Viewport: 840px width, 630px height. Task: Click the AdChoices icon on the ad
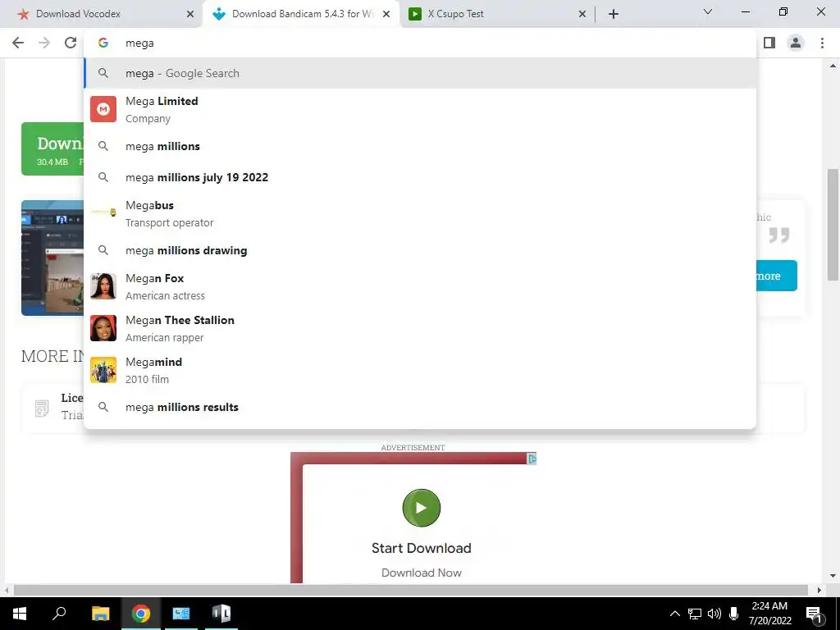(532, 459)
